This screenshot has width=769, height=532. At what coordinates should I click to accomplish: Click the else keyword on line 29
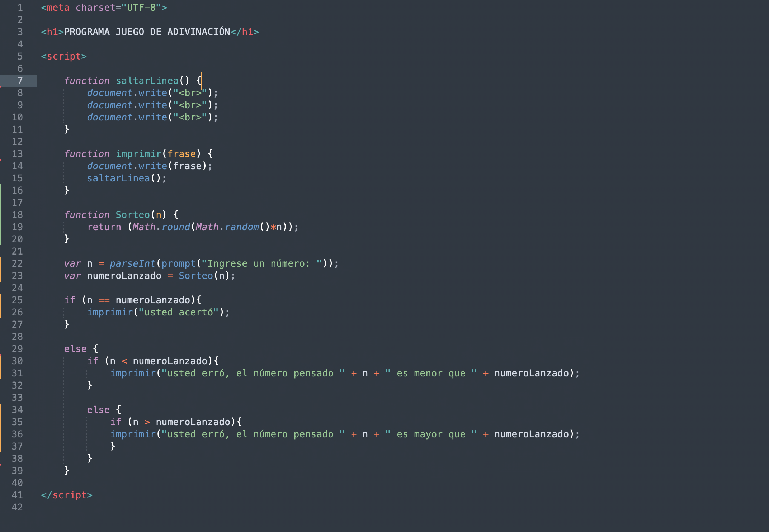click(x=75, y=349)
